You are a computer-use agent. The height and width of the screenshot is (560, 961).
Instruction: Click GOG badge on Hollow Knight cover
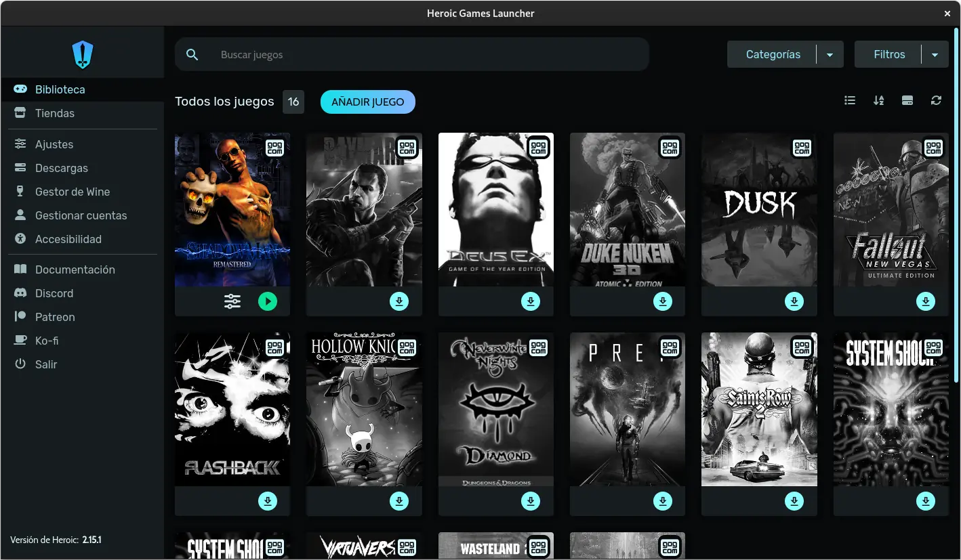(407, 347)
